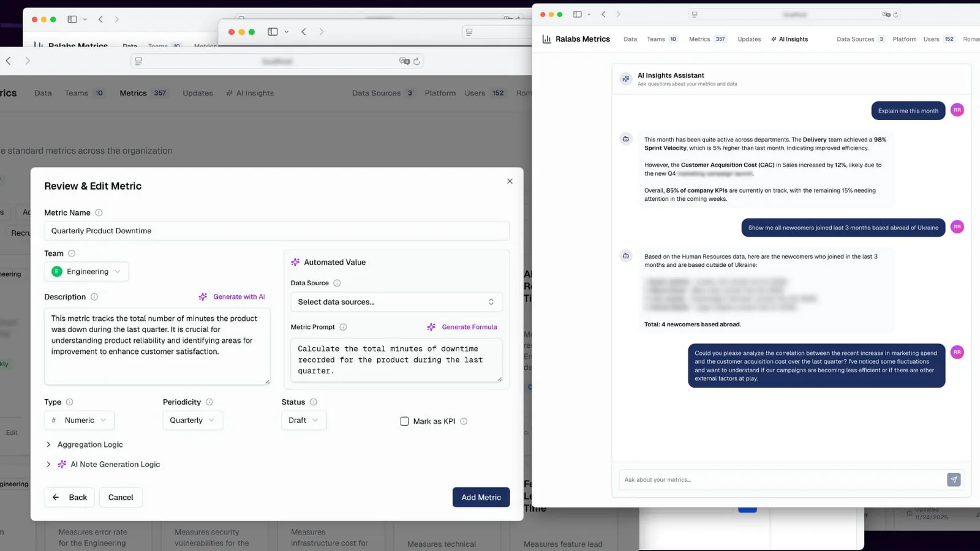Click the Add Metric button
Screen dimensions: 980x551
coord(481,497)
